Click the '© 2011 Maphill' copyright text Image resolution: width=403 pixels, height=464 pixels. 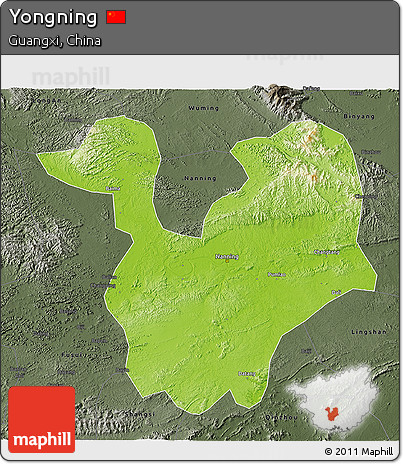tap(359, 452)
